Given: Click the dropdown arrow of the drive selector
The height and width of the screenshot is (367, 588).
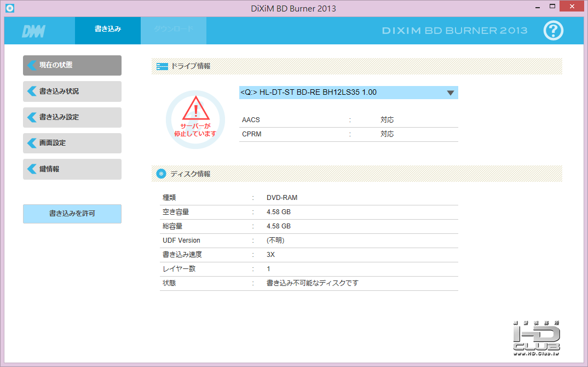Looking at the screenshot, I should tap(451, 93).
